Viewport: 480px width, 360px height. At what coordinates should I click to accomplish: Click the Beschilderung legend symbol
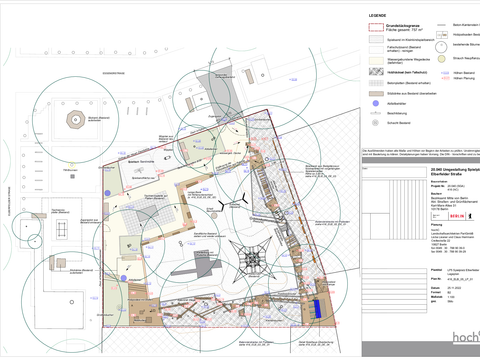(375, 113)
